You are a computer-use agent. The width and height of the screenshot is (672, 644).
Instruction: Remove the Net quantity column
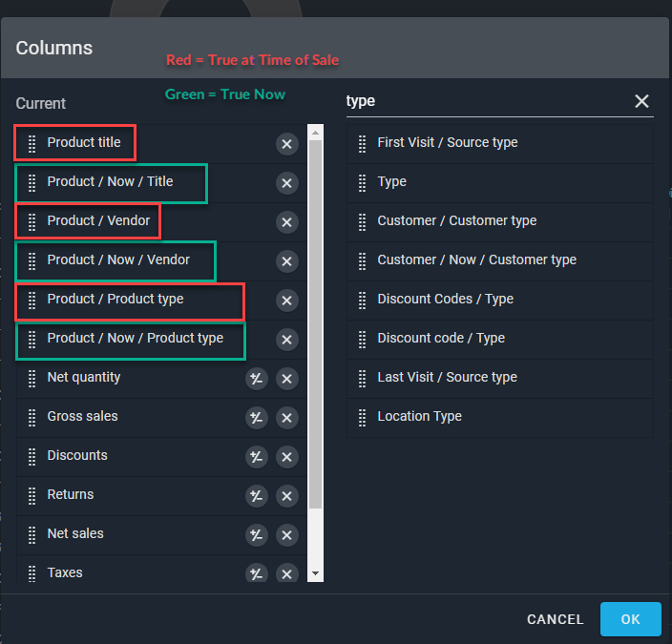point(286,379)
